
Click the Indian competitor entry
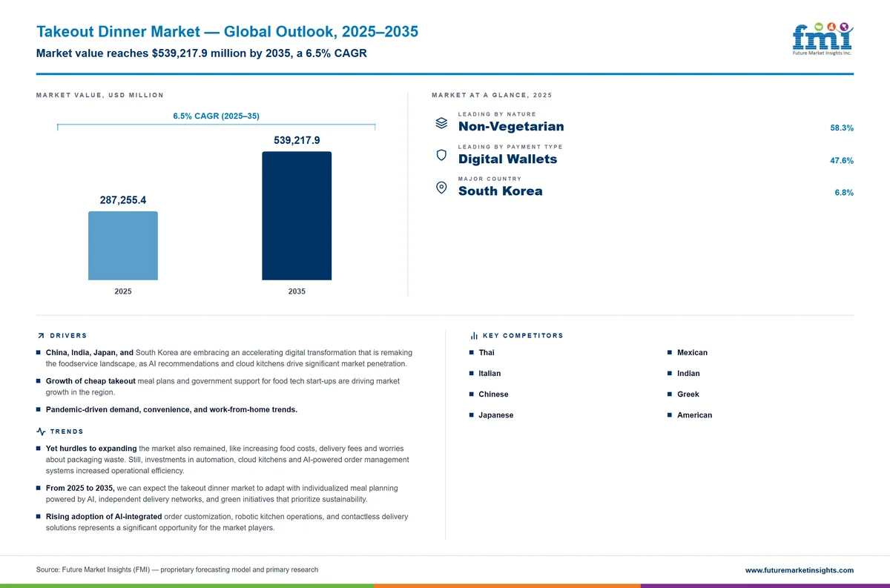coord(688,374)
